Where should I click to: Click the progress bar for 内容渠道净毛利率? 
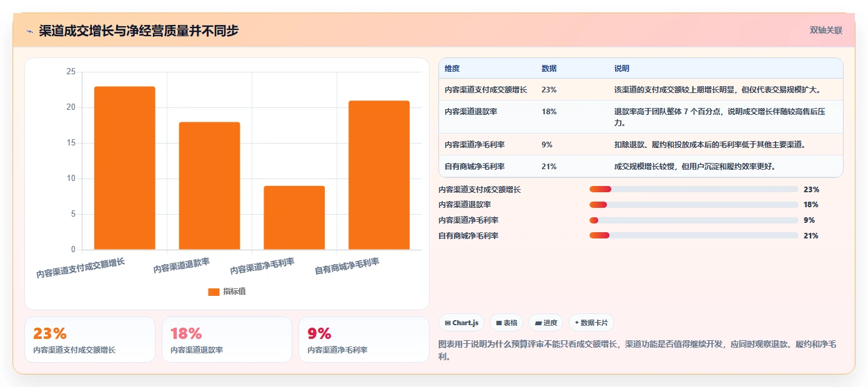coord(694,220)
